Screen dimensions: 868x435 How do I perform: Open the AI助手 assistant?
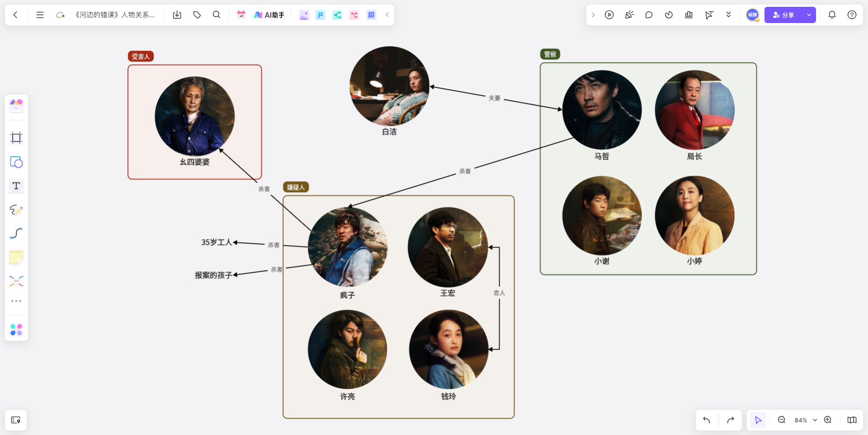coord(269,15)
